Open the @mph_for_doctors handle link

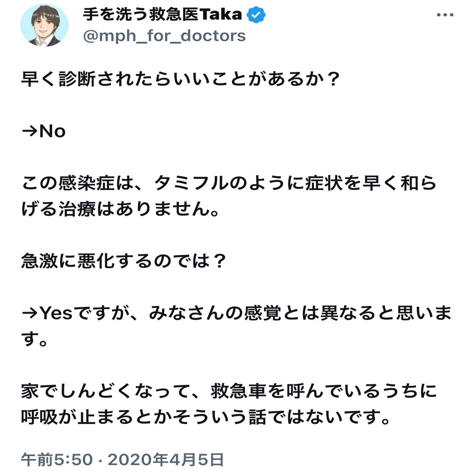tap(164, 36)
